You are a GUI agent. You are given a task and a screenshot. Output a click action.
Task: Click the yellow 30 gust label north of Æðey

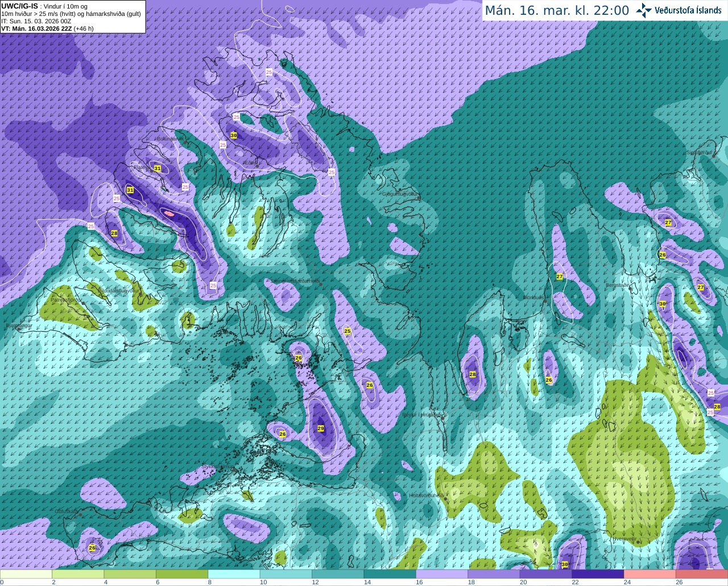tap(233, 135)
